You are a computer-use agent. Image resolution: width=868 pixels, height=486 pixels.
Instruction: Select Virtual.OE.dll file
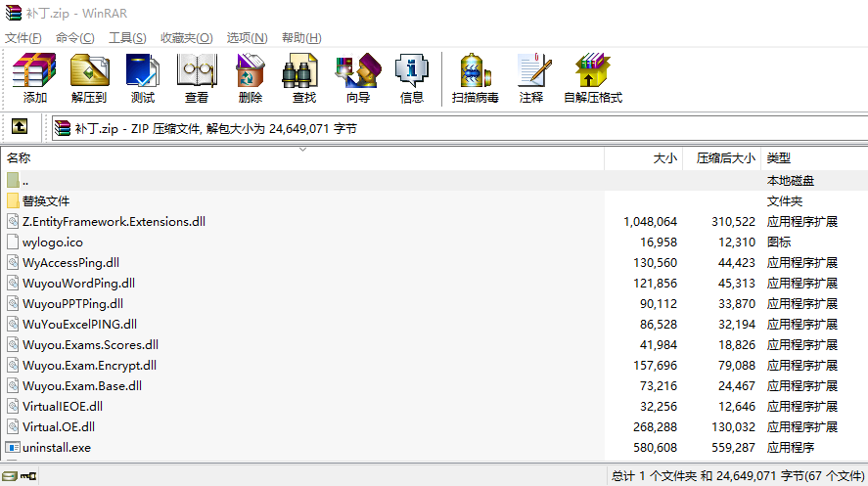point(59,427)
